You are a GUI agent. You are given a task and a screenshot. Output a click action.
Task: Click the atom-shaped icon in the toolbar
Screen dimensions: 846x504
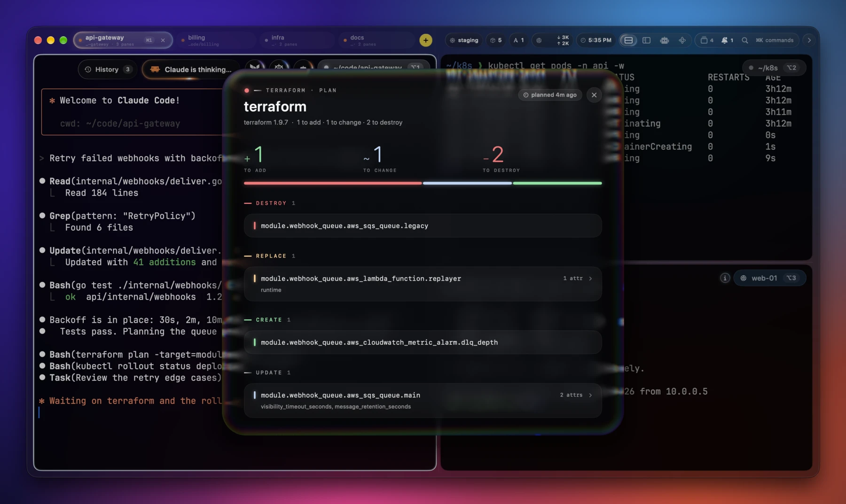(682, 40)
